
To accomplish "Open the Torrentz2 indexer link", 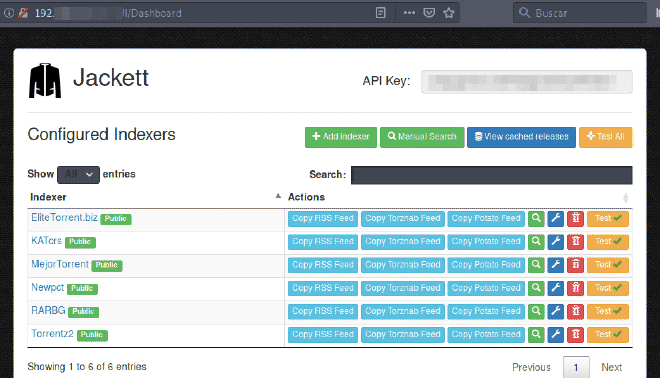I will [52, 334].
